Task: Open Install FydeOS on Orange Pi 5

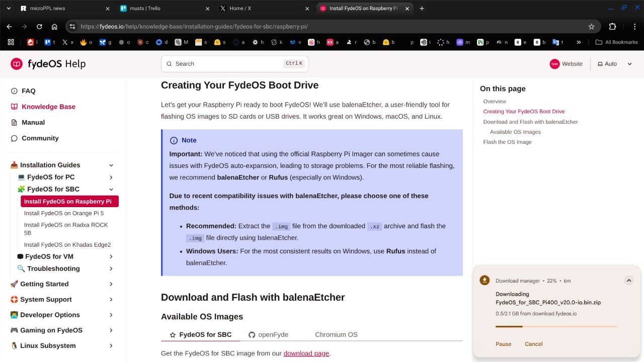Action: 64,213
